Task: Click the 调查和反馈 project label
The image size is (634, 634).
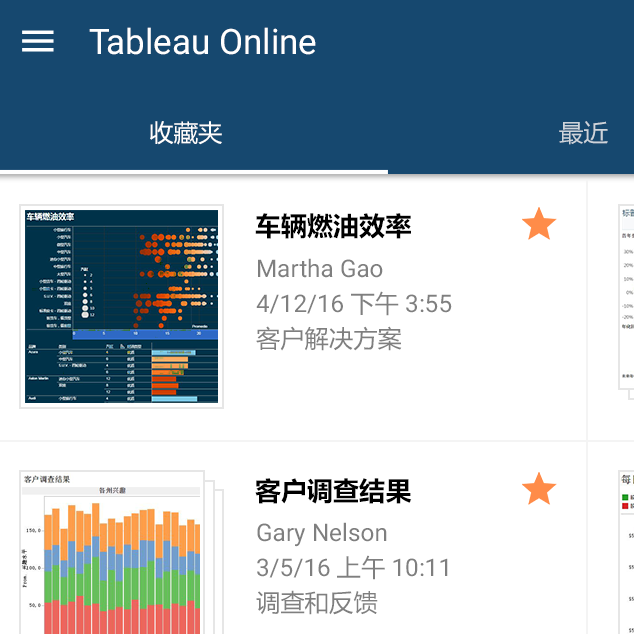Action: pos(316,604)
